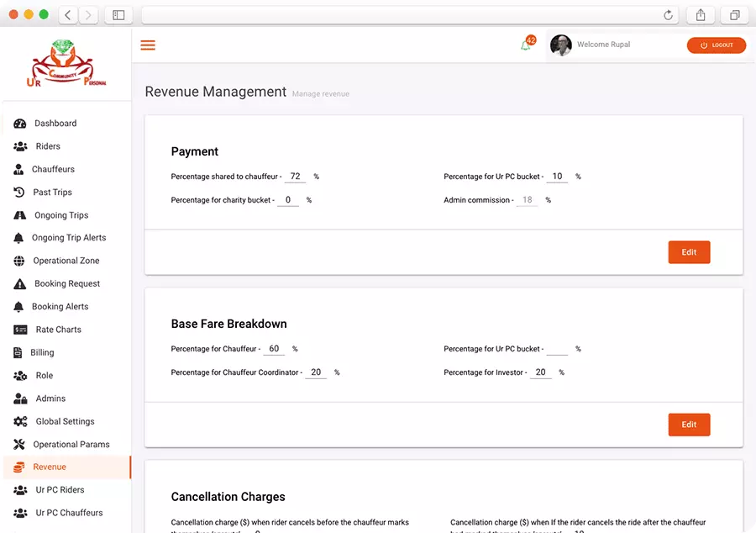Image resolution: width=756 pixels, height=533 pixels.
Task: Open the Riders menu item
Action: 66,146
